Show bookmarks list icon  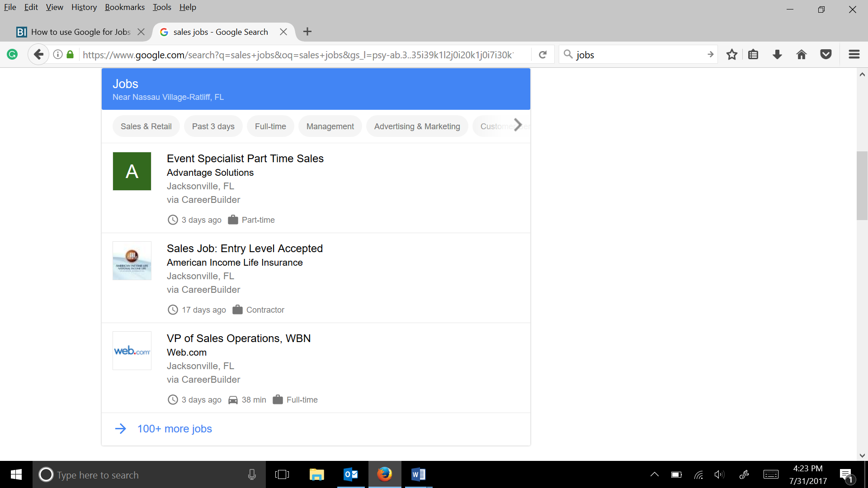753,55
